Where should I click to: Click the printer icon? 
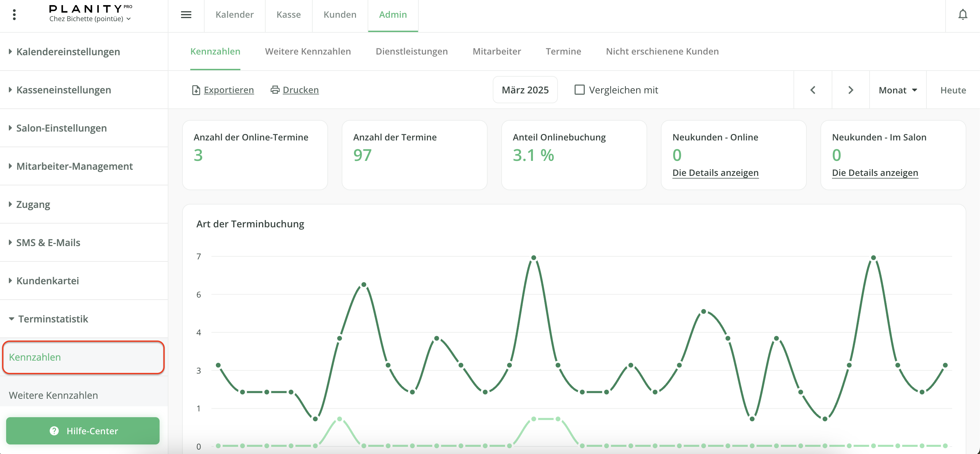click(275, 90)
